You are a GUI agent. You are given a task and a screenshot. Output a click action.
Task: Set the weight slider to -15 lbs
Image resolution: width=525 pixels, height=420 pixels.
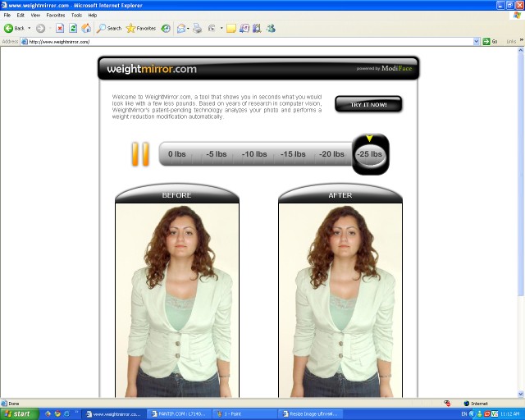click(x=293, y=154)
